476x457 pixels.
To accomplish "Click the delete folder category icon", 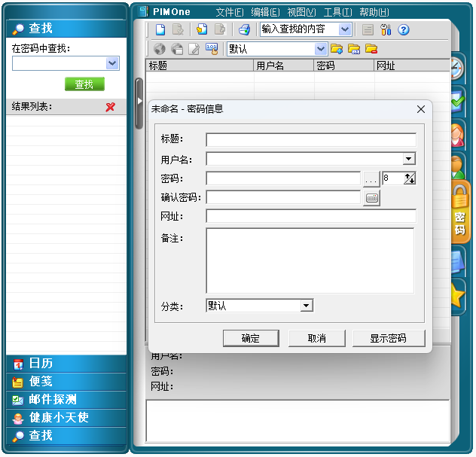I will pos(371,48).
